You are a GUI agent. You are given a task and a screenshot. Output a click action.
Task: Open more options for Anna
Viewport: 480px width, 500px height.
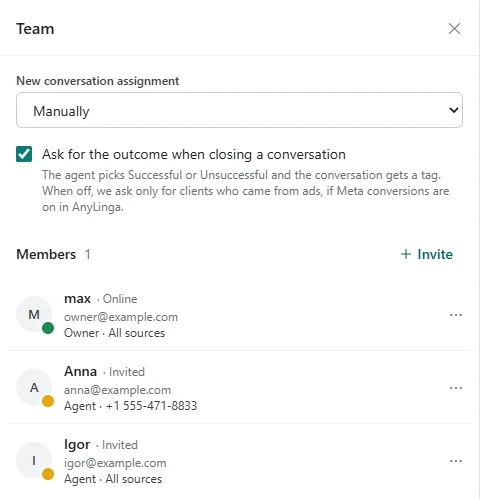(456, 388)
